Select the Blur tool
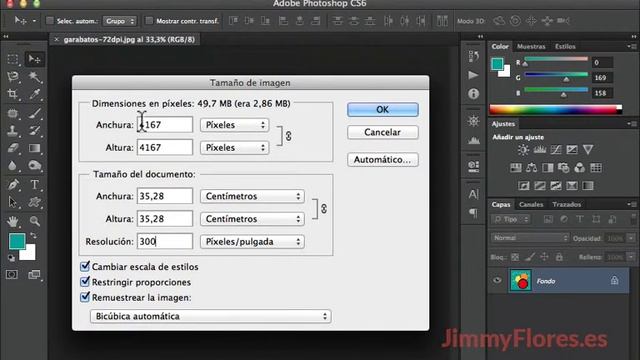 tap(13, 165)
